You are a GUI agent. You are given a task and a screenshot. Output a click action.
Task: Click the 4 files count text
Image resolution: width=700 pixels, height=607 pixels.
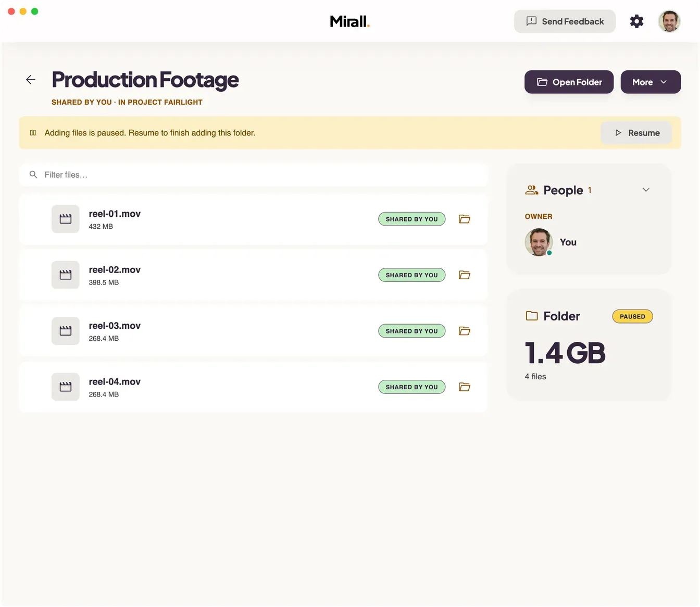pyautogui.click(x=535, y=377)
